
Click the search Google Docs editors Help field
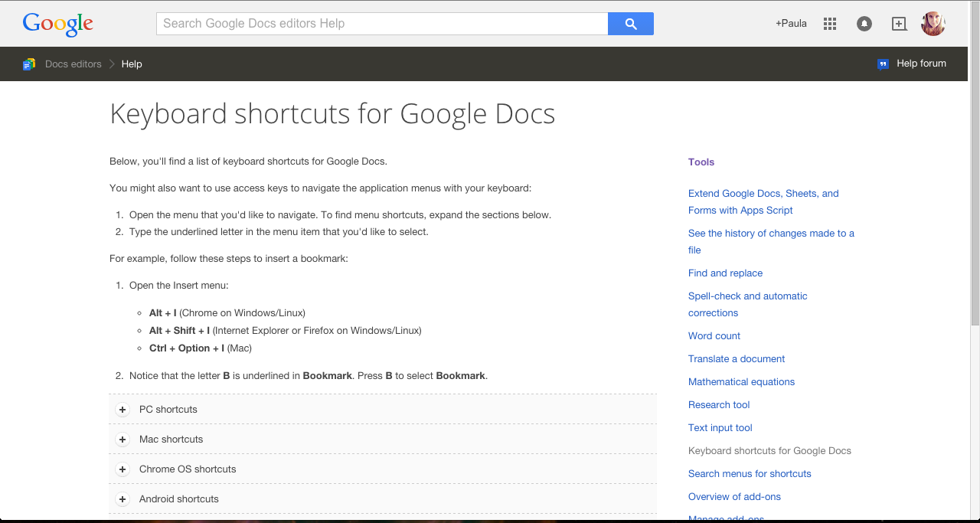point(382,24)
